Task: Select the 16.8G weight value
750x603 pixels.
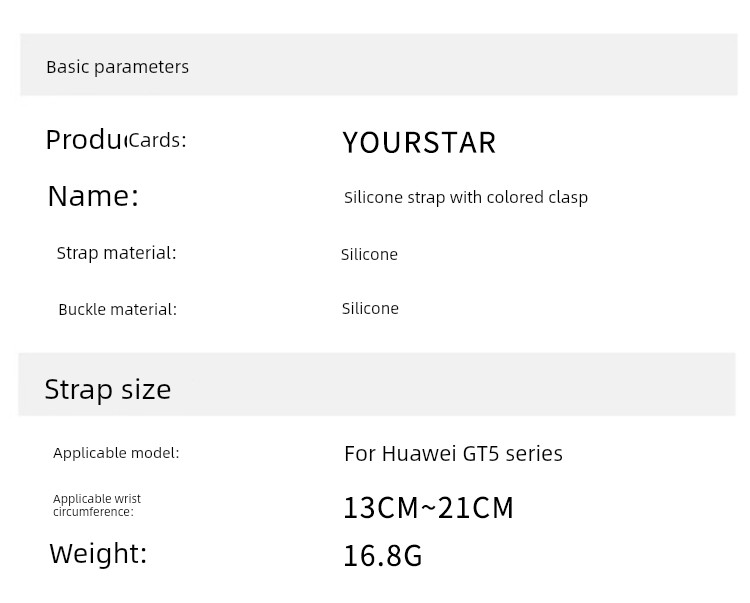Action: [383, 556]
